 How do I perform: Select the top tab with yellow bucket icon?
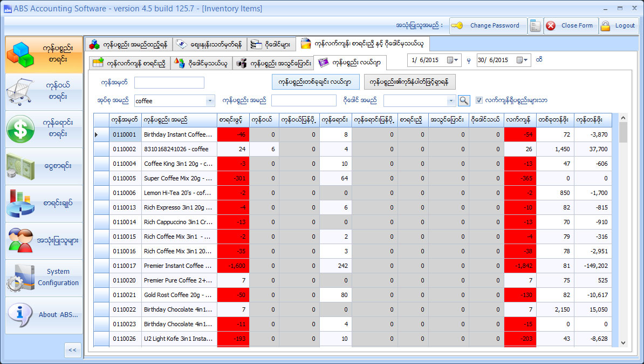[362, 43]
